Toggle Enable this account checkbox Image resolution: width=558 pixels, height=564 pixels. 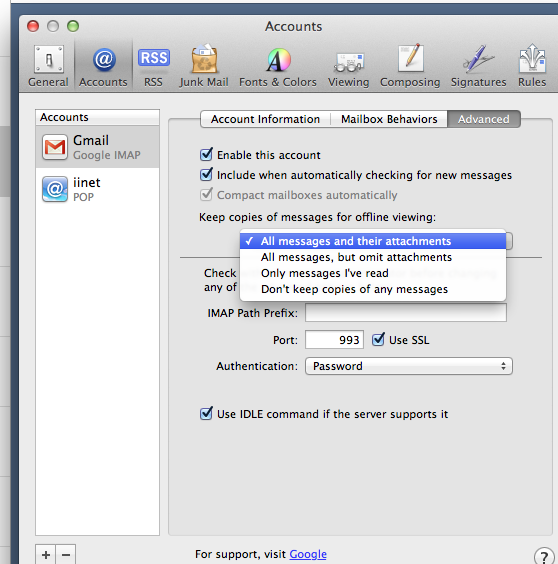pos(206,155)
